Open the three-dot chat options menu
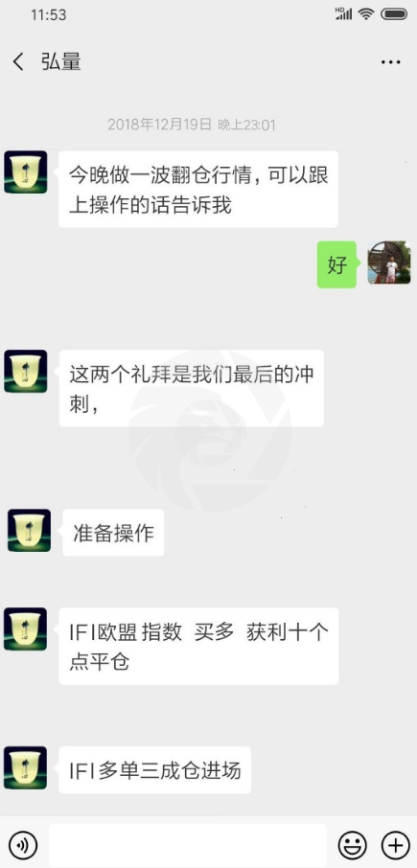Screen dimensions: 417x868 pyautogui.click(x=390, y=62)
